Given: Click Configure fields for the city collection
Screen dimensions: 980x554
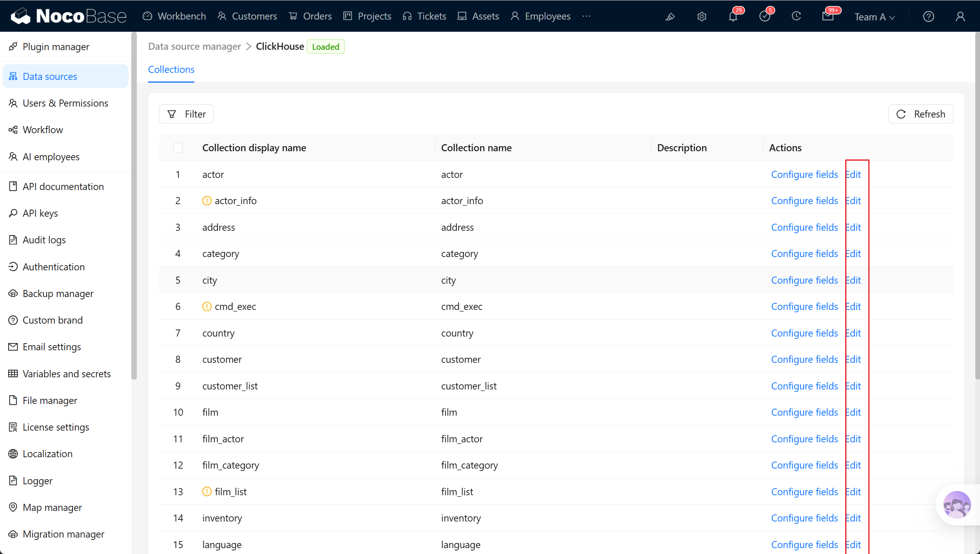Looking at the screenshot, I should tap(804, 280).
